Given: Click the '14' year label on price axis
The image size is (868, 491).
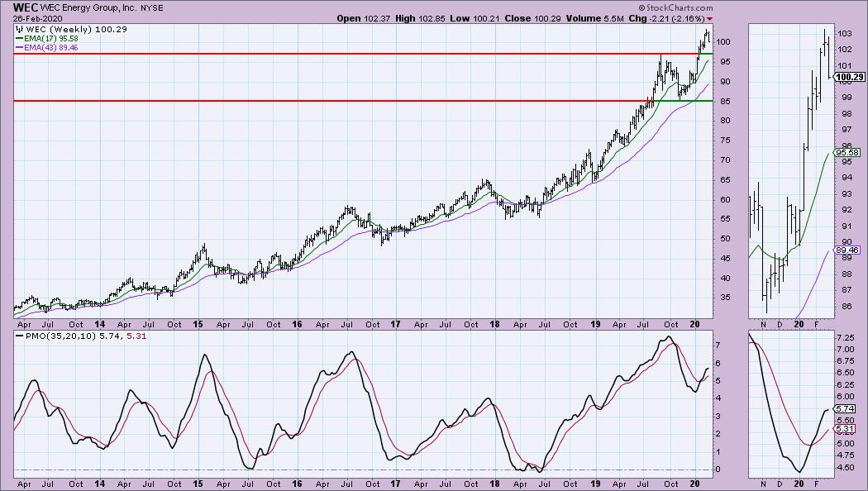Looking at the screenshot, I should (100, 324).
